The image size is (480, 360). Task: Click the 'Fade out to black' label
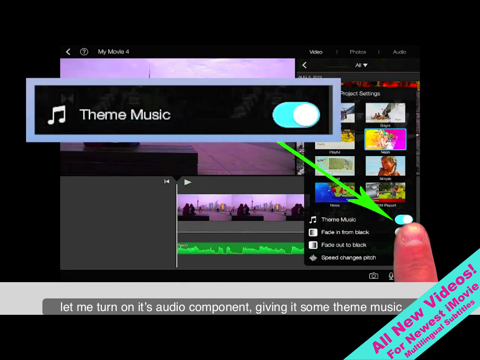[344, 245]
